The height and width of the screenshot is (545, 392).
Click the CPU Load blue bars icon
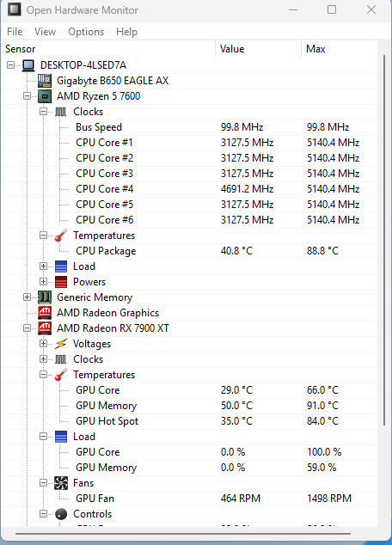[61, 266]
